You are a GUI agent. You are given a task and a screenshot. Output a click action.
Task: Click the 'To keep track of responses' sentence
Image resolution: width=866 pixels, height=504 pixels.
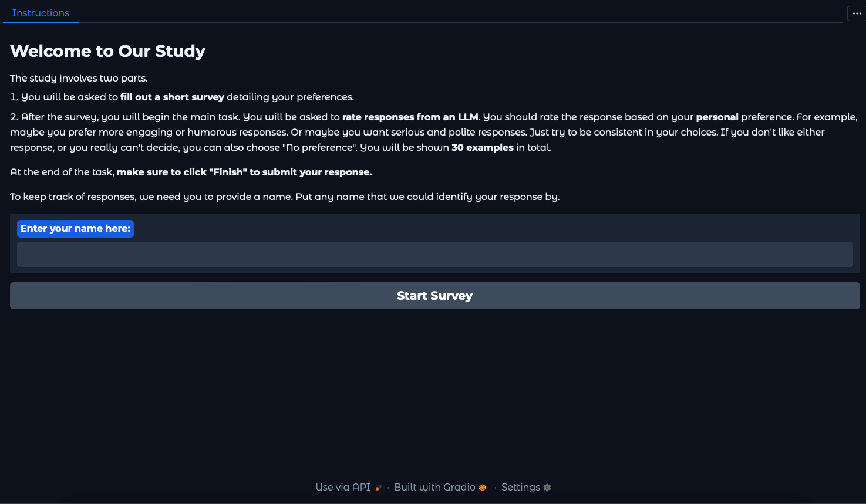coord(285,197)
